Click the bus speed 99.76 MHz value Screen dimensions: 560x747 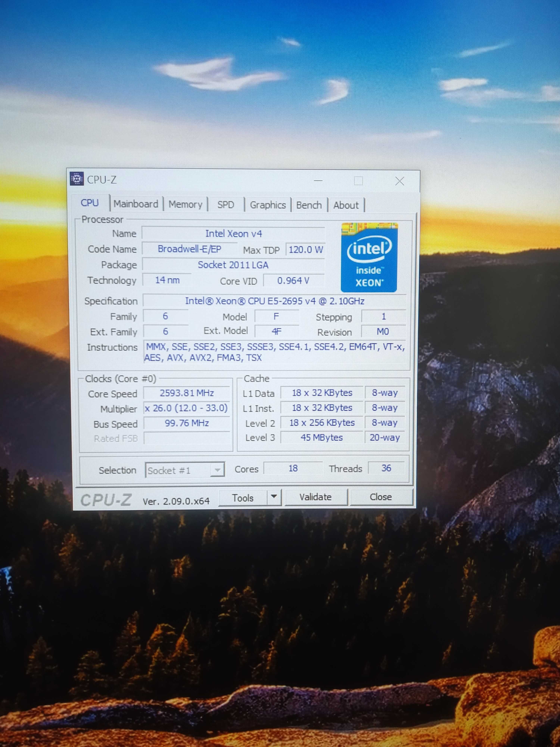(187, 423)
